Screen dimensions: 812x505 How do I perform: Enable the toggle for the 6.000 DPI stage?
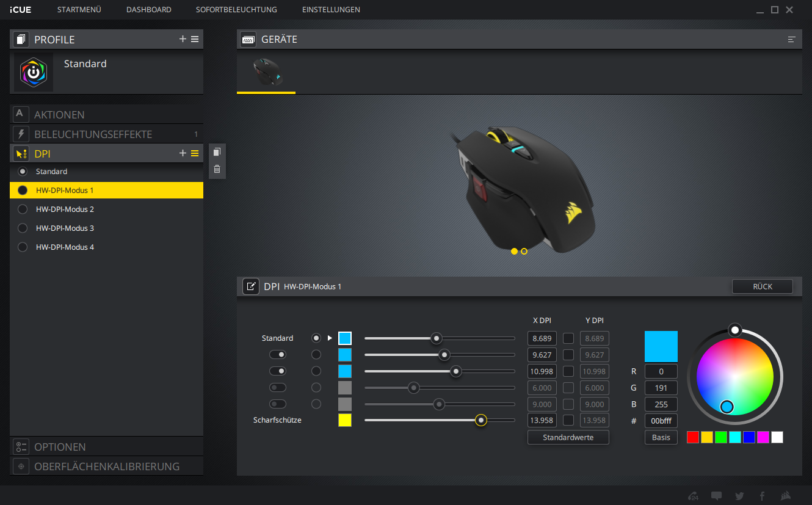click(278, 387)
